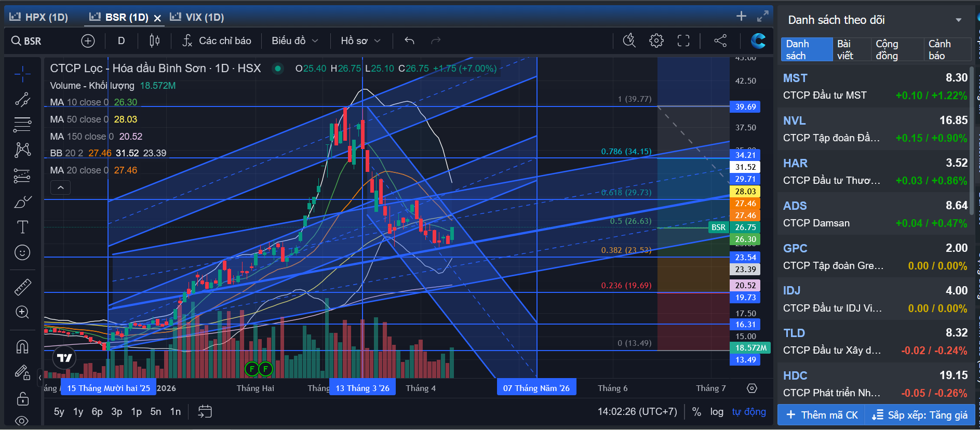Click the blue C logo icon
This screenshot has height=430, width=980.
758,41
